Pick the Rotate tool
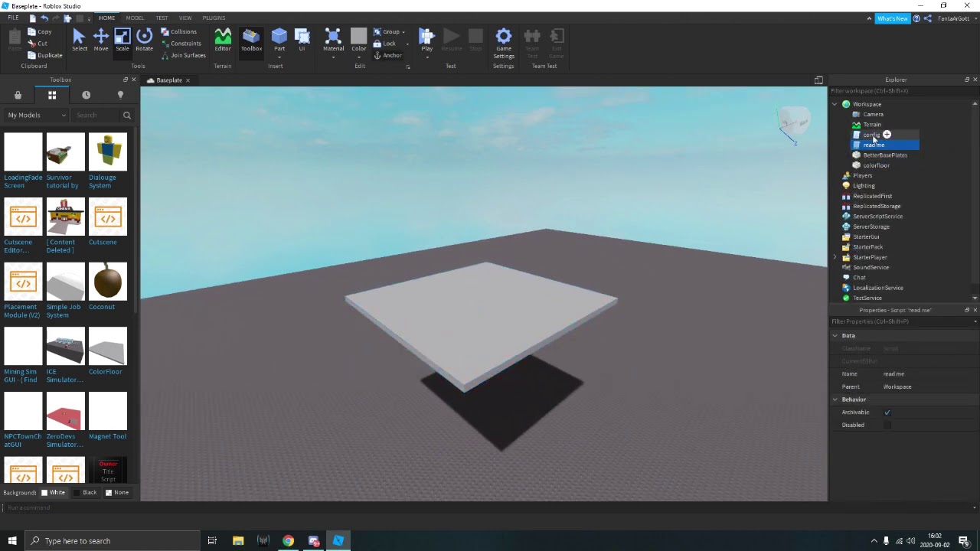This screenshot has height=551, width=980. 144,40
